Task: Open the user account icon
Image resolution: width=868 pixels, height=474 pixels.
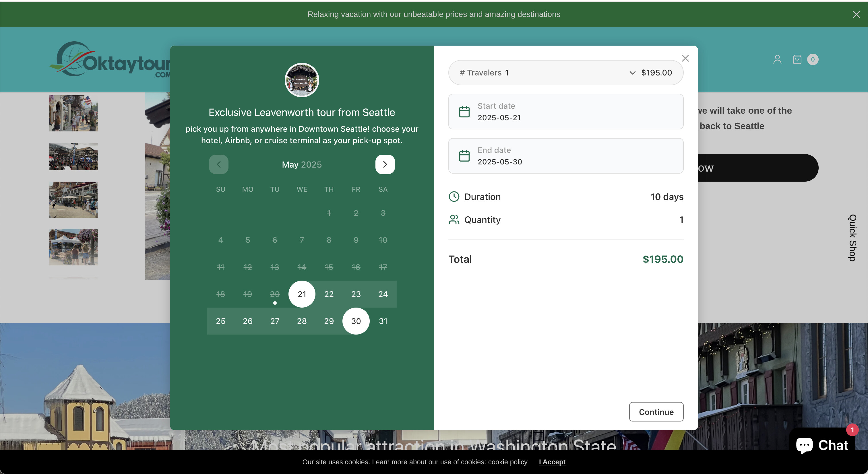Action: [777, 59]
